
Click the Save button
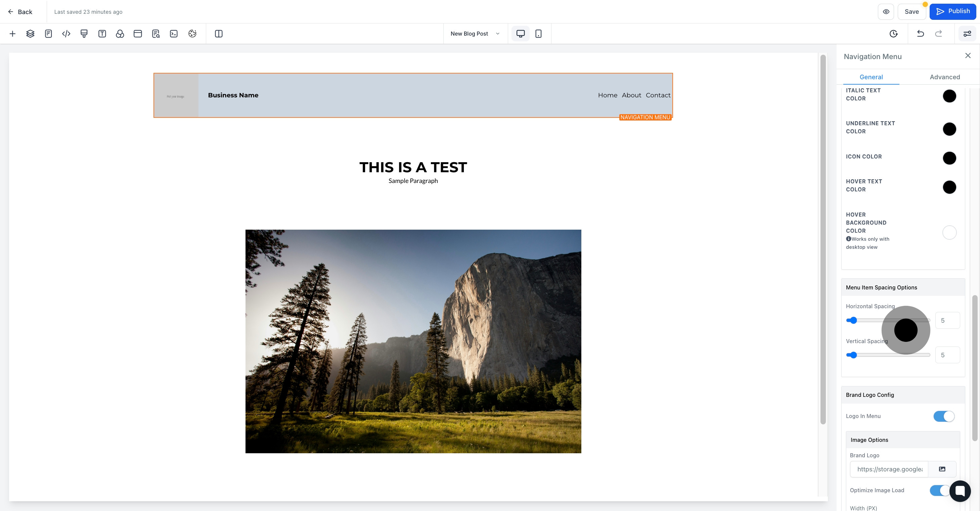pos(911,11)
